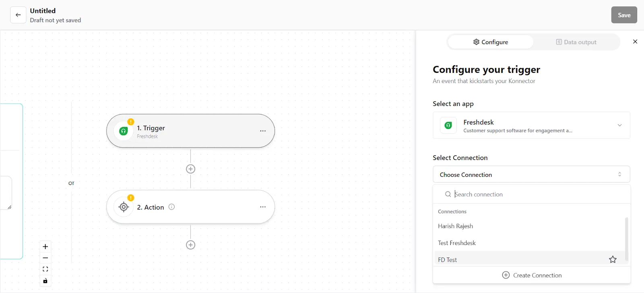This screenshot has width=644, height=293.
Task: Save the Konnector draft
Action: pos(624,15)
